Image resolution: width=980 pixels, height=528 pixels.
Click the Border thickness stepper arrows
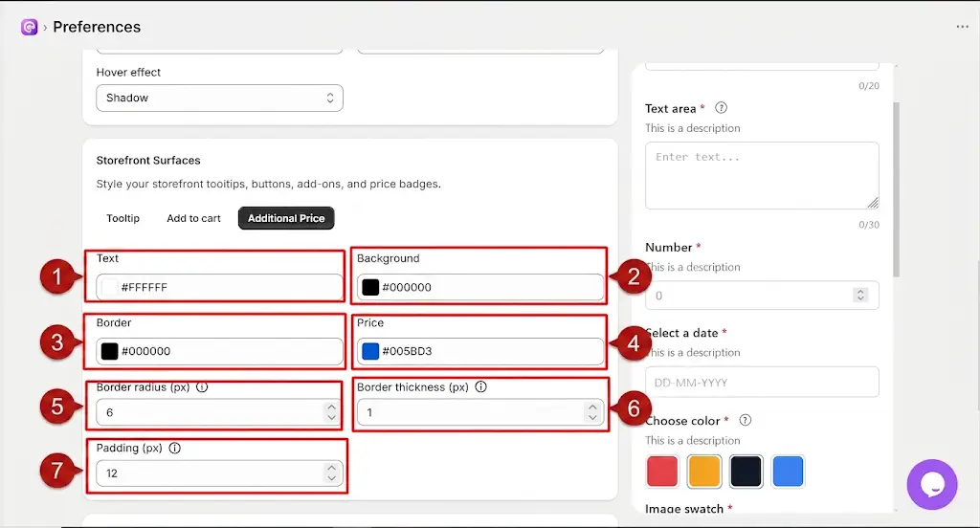point(591,412)
